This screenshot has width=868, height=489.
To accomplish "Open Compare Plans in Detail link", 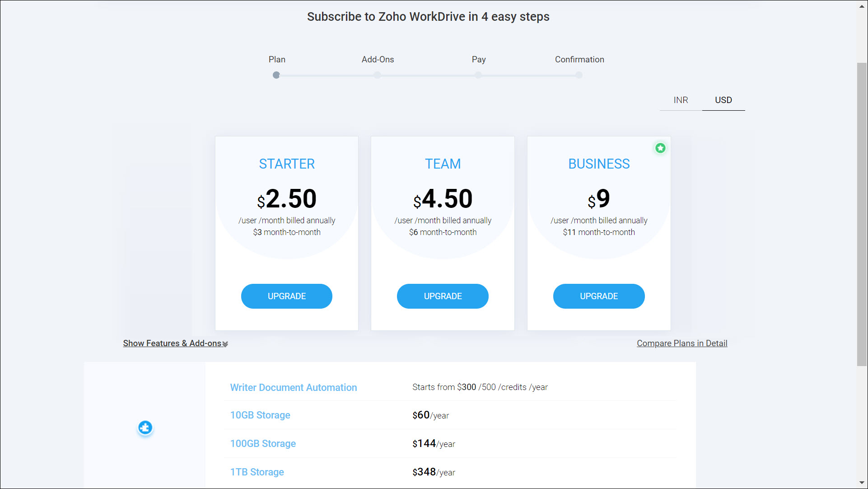I will [682, 343].
